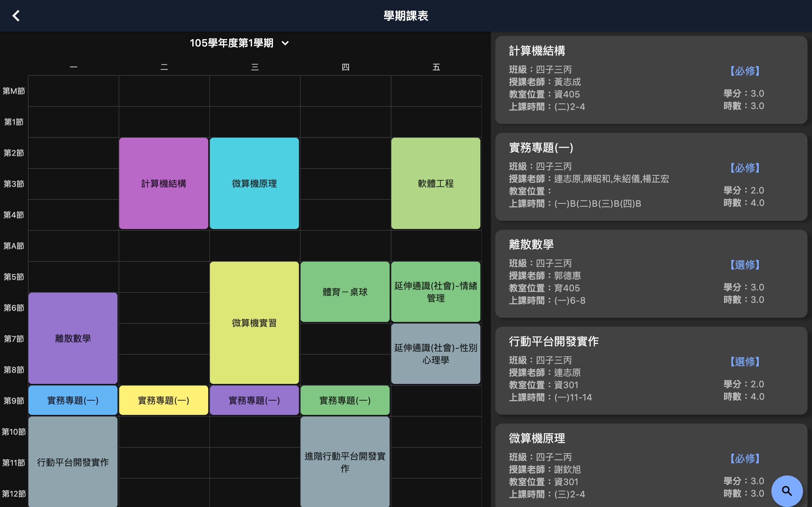Open the 實務專題(一) course detail card
The height and width of the screenshot is (507, 812).
651,177
